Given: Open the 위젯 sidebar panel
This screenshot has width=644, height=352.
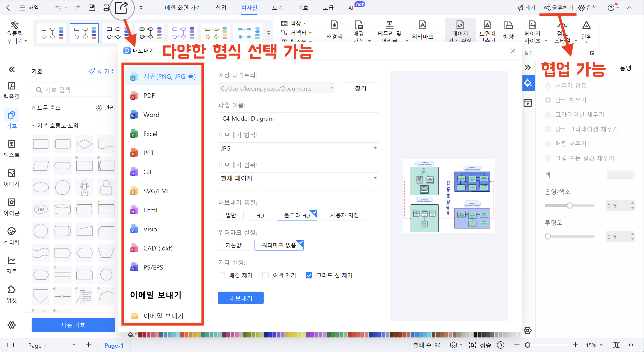Looking at the screenshot, I should pos(12,294).
